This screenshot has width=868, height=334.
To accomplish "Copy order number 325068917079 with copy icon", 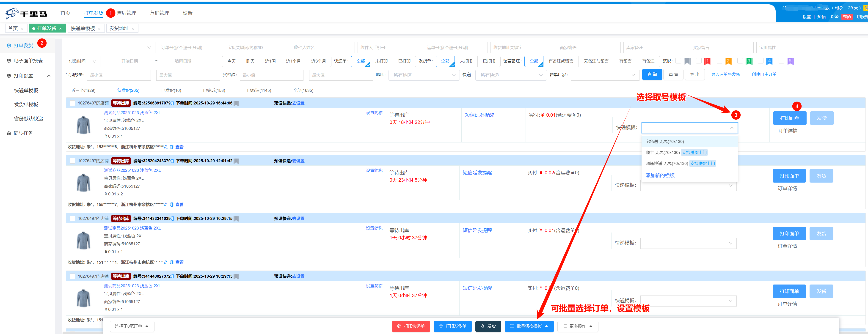I will click(173, 103).
